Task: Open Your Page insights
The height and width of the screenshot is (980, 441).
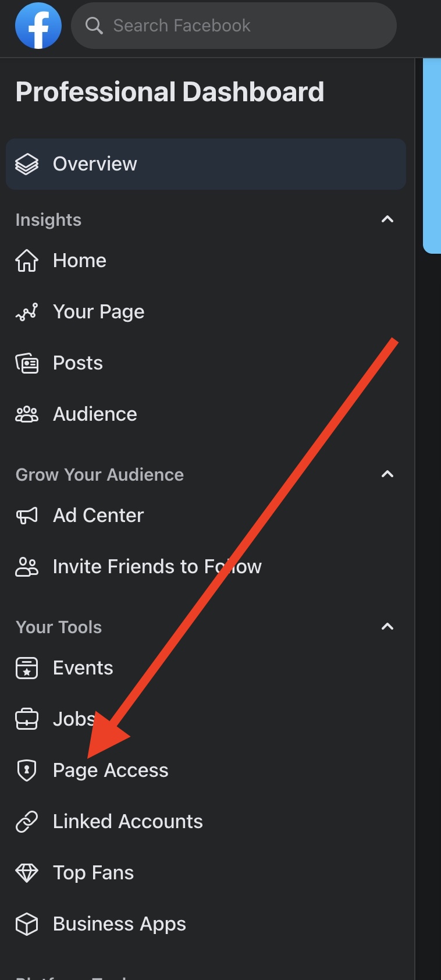Action: point(98,312)
